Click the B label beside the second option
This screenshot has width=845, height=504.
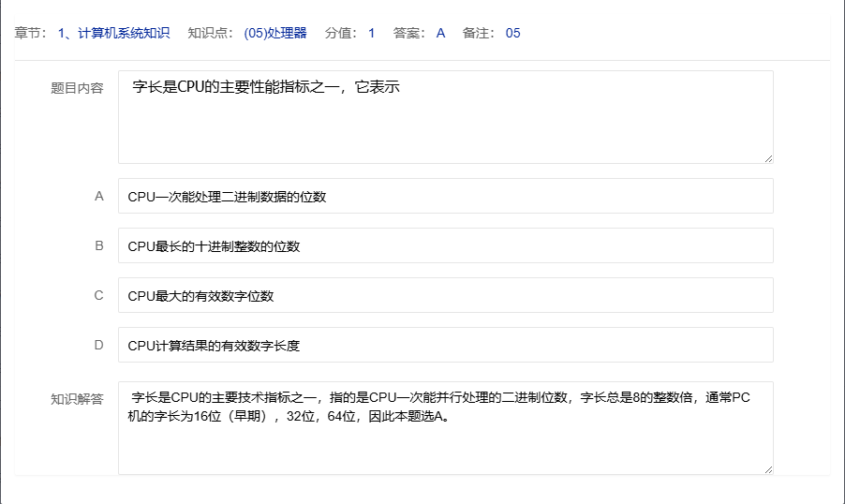[x=98, y=246]
